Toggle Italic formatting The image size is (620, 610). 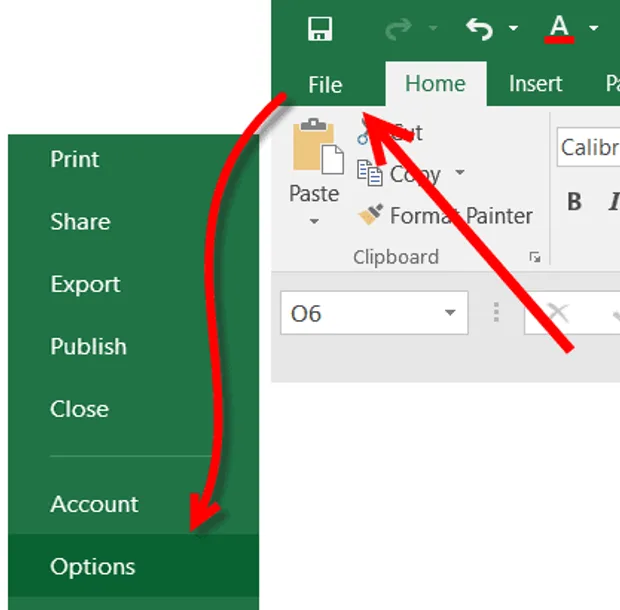point(614,202)
